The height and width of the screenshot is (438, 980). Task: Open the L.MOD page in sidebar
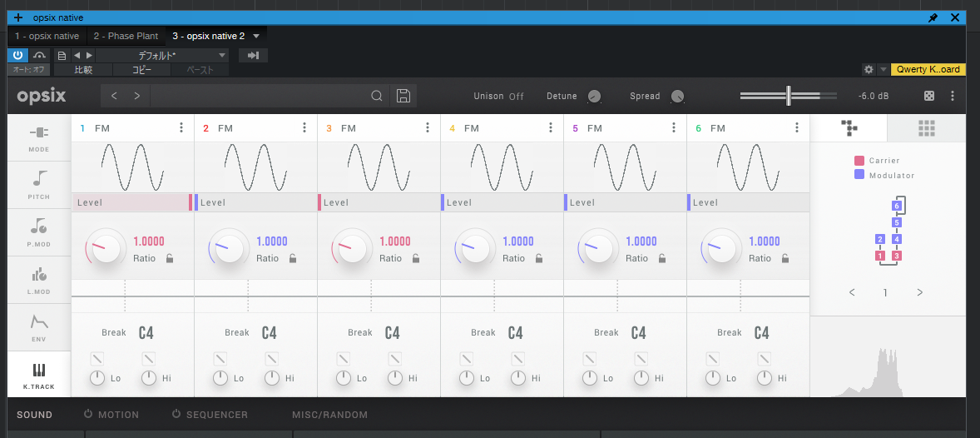click(x=39, y=280)
